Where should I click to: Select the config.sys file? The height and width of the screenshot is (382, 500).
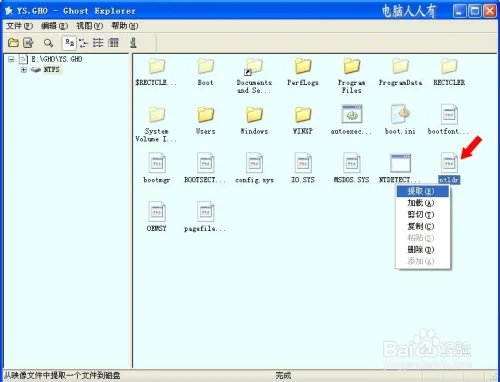(254, 163)
